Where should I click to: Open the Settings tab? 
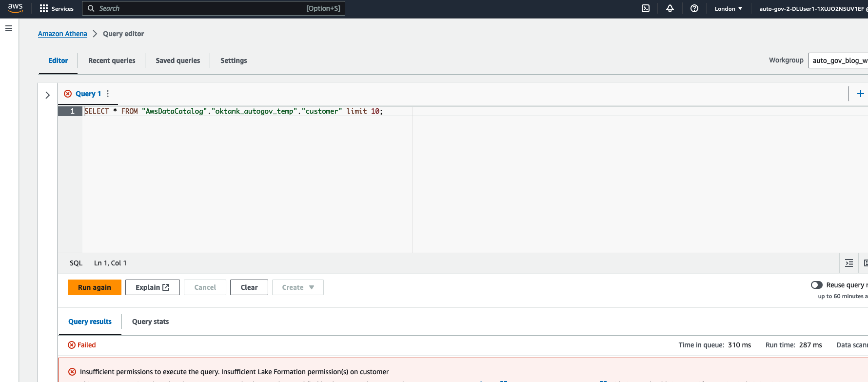coord(234,60)
